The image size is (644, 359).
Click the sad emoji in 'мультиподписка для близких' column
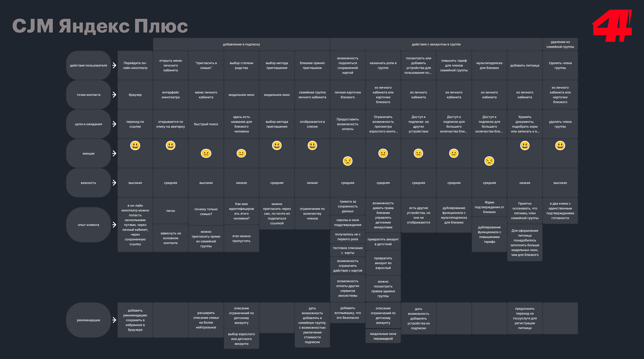[x=489, y=161]
